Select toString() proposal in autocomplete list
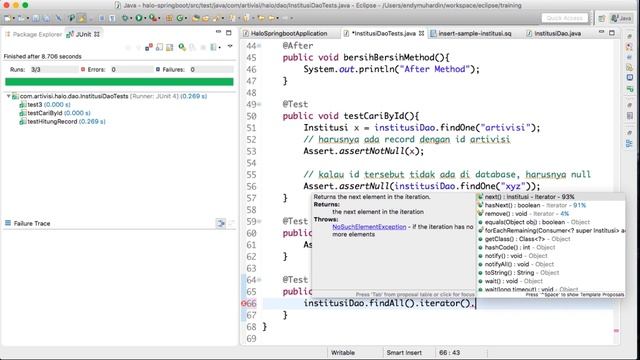Image resolution: width=640 pixels, height=360 pixels. tap(551, 273)
